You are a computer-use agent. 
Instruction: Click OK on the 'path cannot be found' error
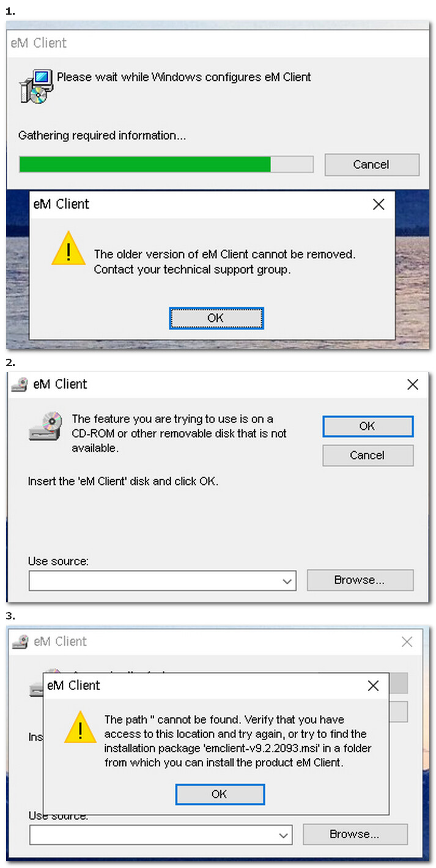[x=220, y=795]
